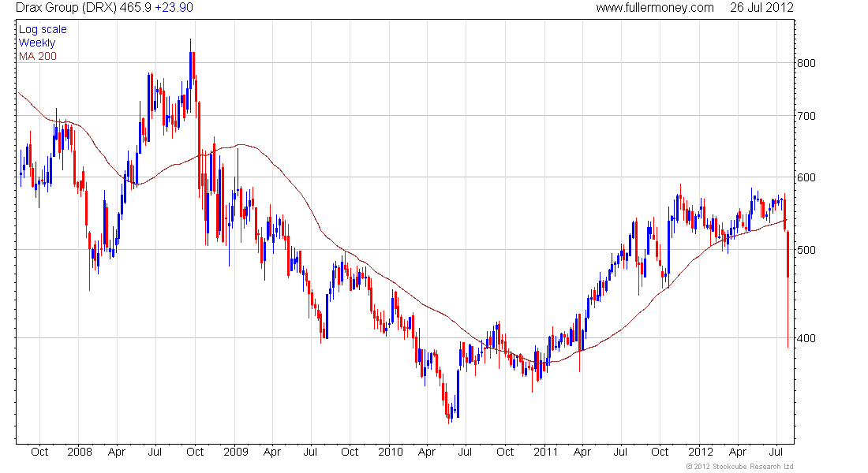This screenshot has width=868, height=473.
Task: Click the Oct label preceding 2012
Action: pyautogui.click(x=660, y=452)
